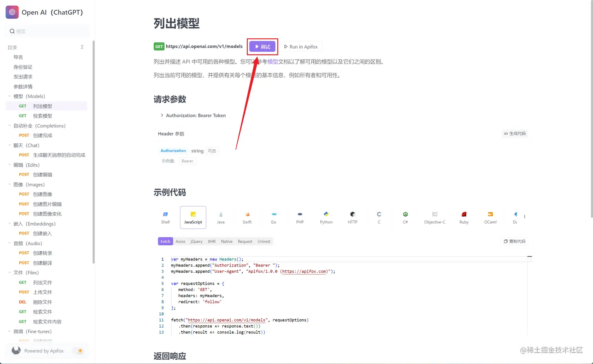
Task: Collapse the 图像 (Images) group
Action: [9, 184]
